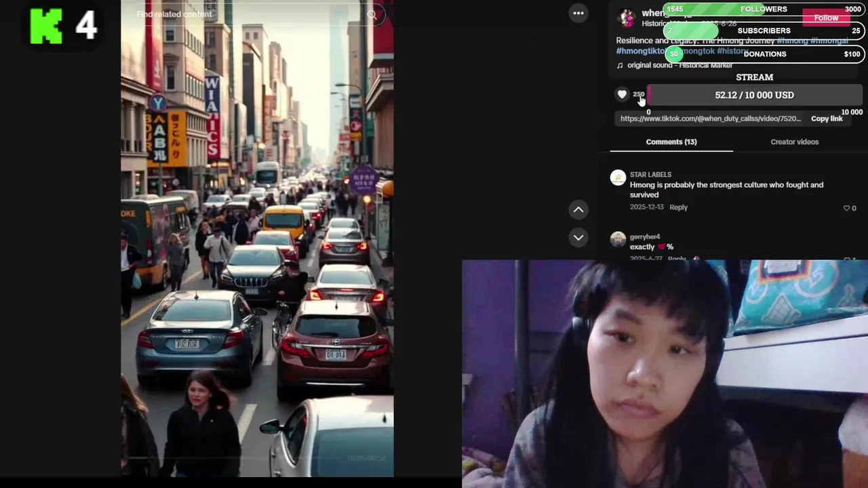Screen dimensions: 868x488
Task: Open the #history hashtag
Action: coord(733,51)
